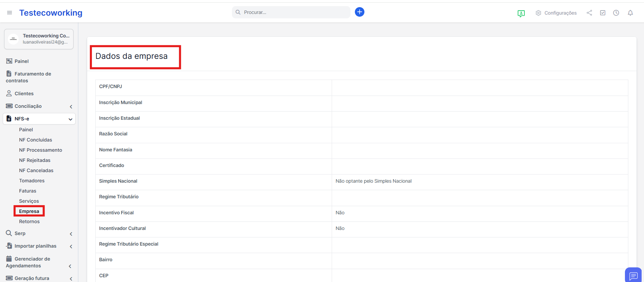Viewport: 644px width, 282px height.
Task: Open the chat widget at bottom right
Action: (633, 275)
